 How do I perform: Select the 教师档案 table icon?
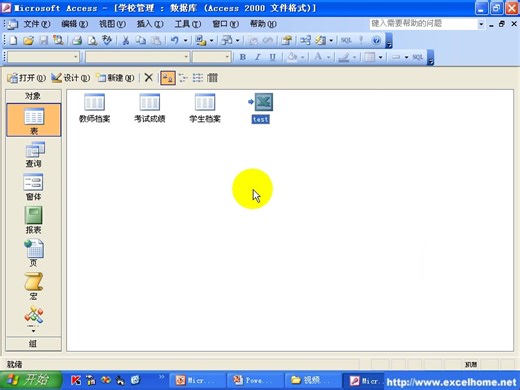[94, 108]
